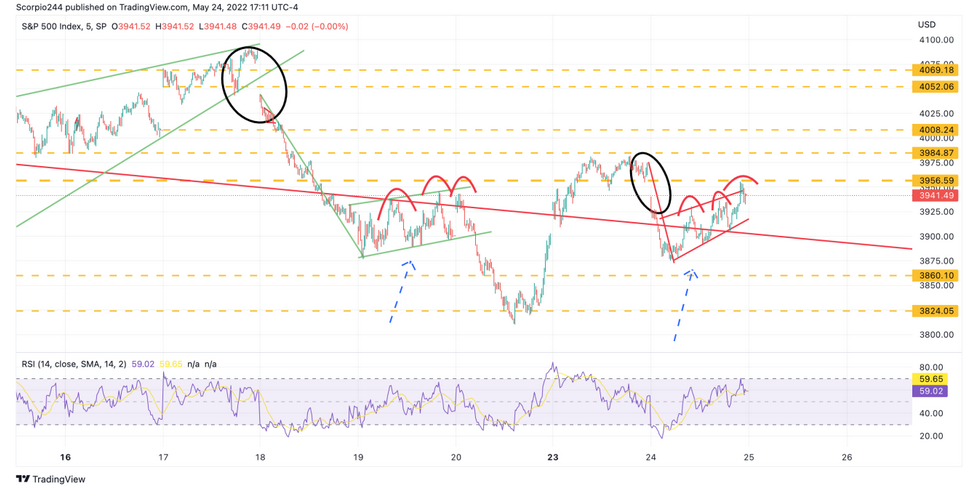972x497 pixels.
Task: Click the date label 16 on time axis
Action: [66, 457]
